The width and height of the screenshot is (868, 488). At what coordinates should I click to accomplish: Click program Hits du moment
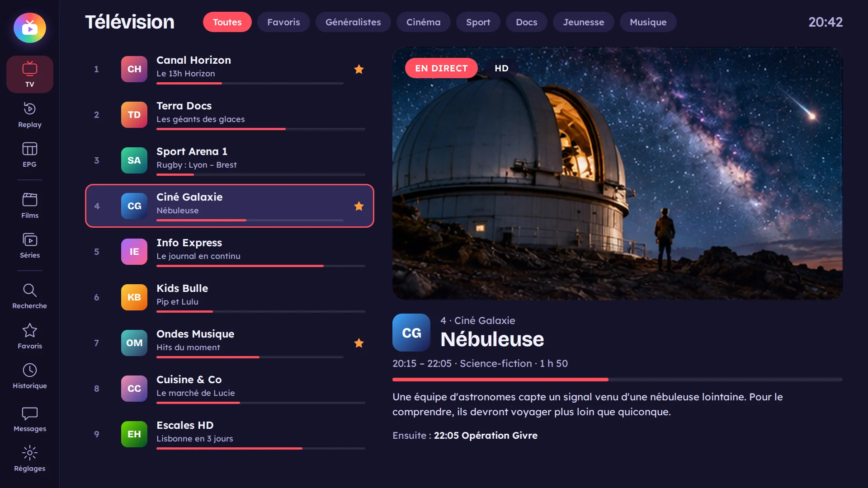click(x=188, y=347)
